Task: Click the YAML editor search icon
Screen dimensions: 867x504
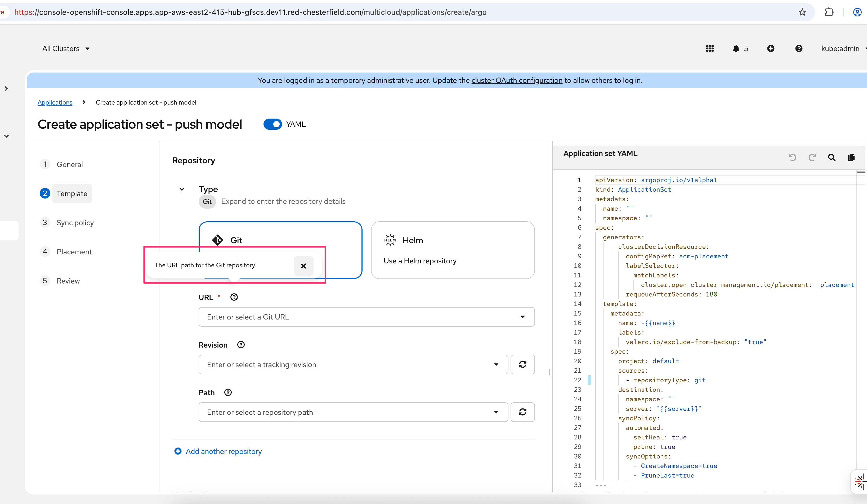Action: point(832,157)
